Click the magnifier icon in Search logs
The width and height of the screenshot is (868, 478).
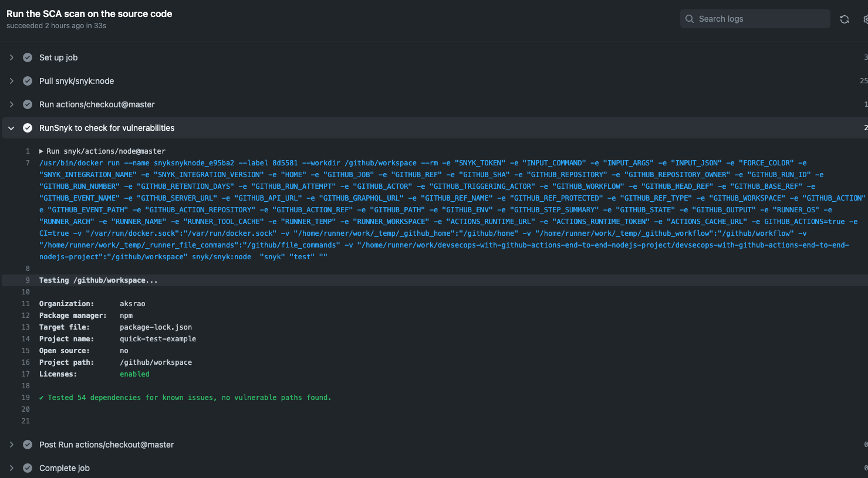(x=690, y=19)
